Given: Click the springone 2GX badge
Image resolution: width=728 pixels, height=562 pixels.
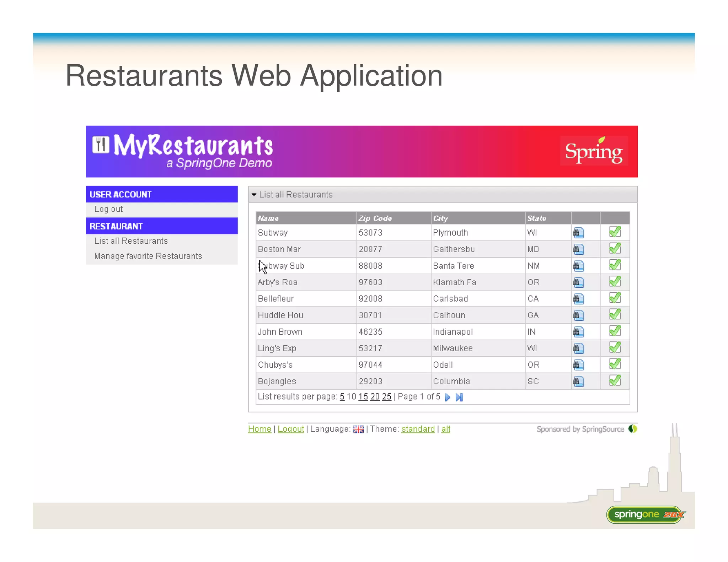Looking at the screenshot, I should [x=646, y=515].
